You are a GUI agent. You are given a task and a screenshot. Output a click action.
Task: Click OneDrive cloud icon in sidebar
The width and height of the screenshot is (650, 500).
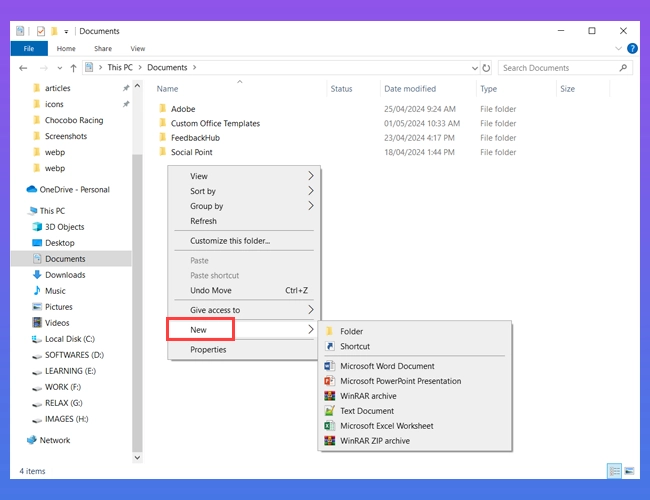point(31,189)
